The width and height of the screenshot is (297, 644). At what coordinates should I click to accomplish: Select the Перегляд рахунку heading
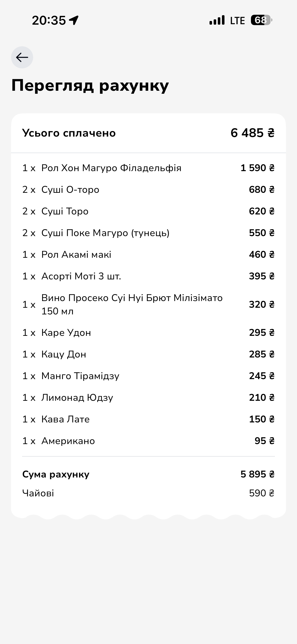90,86
